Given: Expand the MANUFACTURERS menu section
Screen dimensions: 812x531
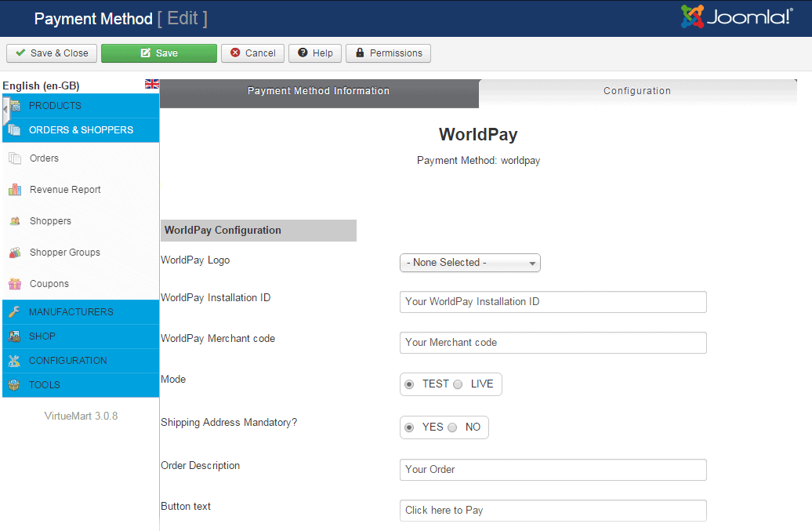Looking at the screenshot, I should (81, 312).
